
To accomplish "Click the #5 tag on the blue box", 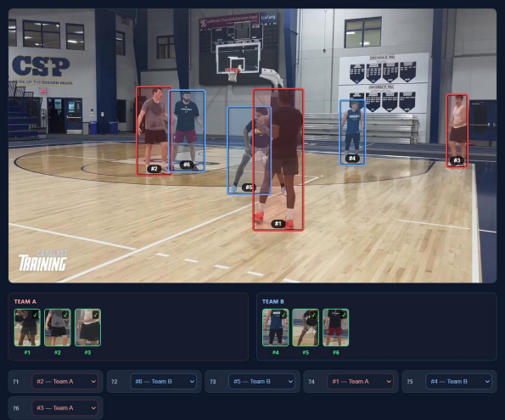I will tap(249, 188).
